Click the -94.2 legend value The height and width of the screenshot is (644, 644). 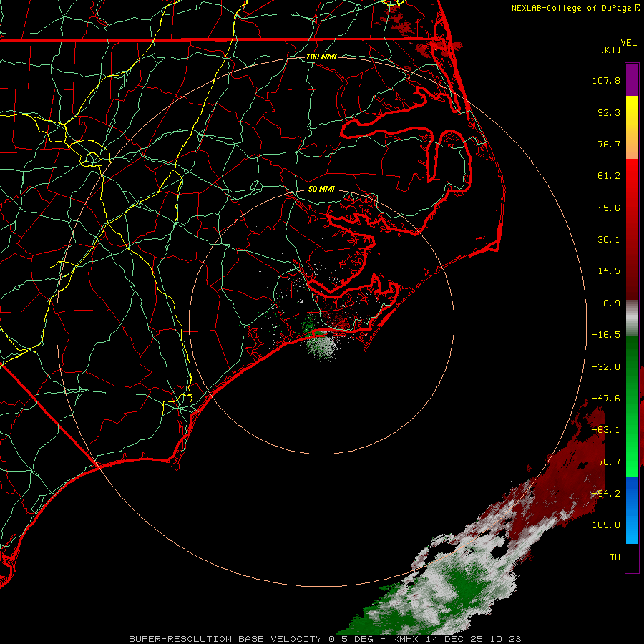coord(606,494)
